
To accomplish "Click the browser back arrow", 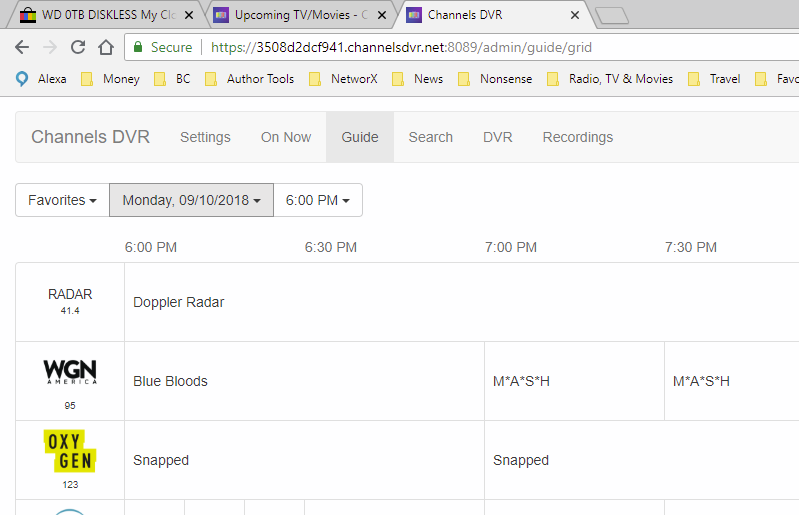I will pos(22,47).
